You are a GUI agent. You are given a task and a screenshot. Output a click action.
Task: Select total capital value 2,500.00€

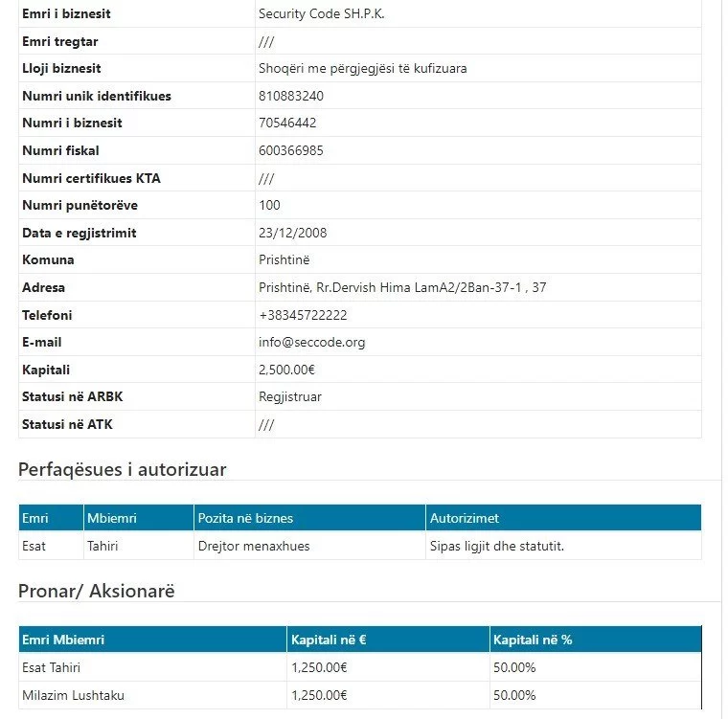coord(286,370)
